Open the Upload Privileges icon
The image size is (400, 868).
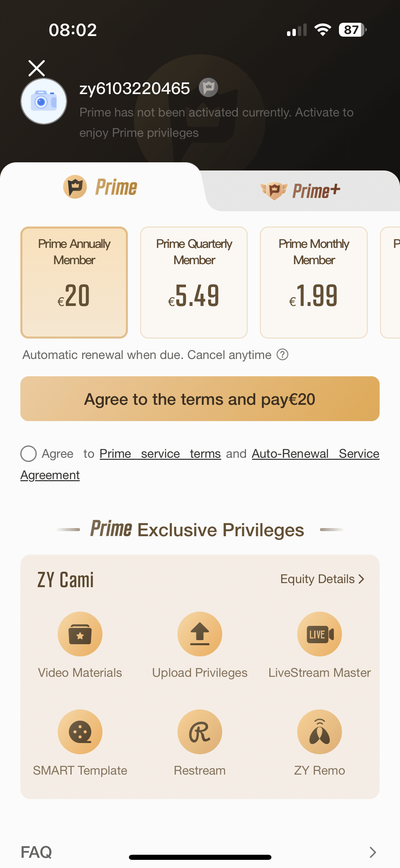200,634
